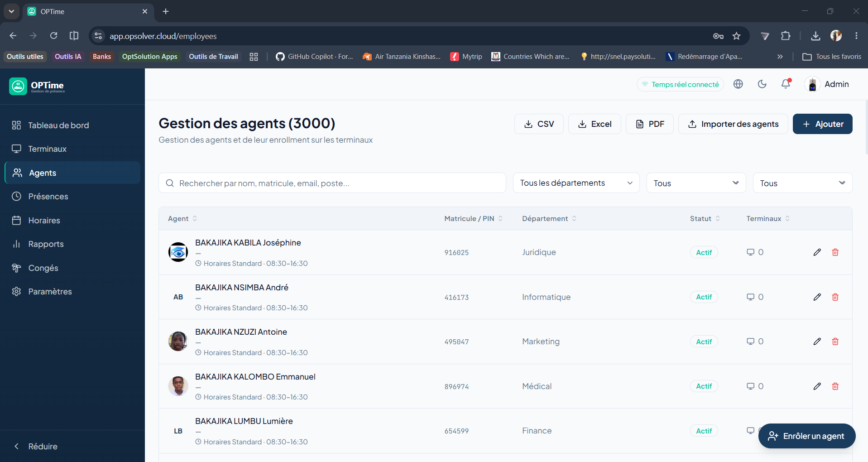The height and width of the screenshot is (462, 868).
Task: Open browser extensions puzzle icon
Action: pos(786,36)
